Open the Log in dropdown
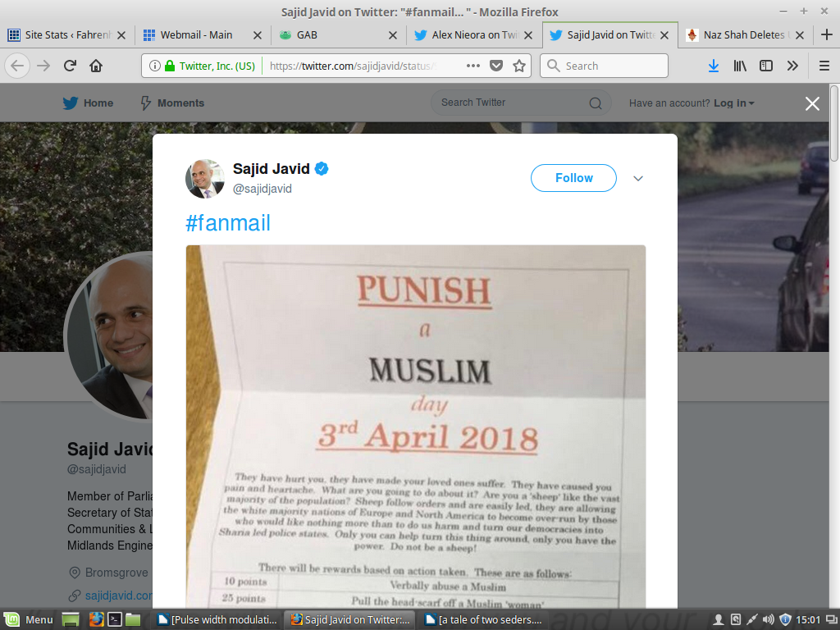Image resolution: width=840 pixels, height=630 pixels. pyautogui.click(x=733, y=103)
